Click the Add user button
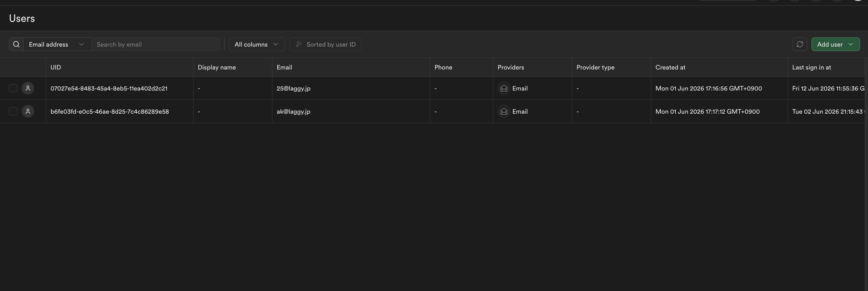The height and width of the screenshot is (291, 868). [x=835, y=44]
